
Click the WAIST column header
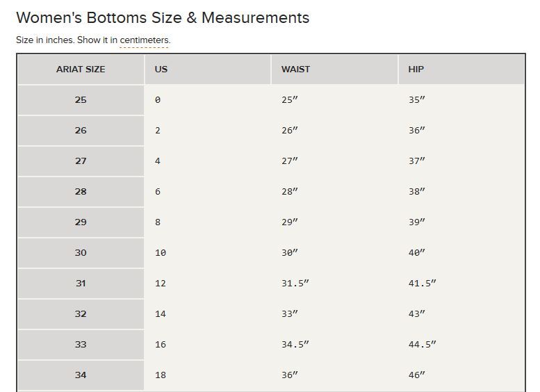coord(334,70)
